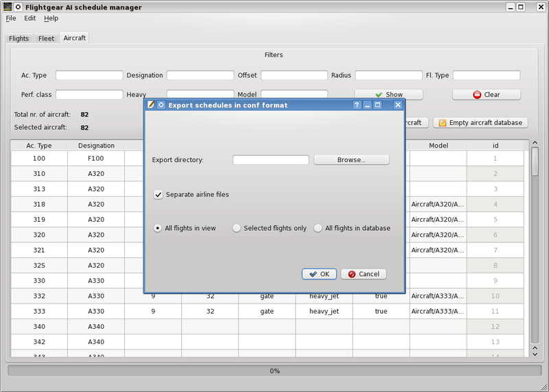This screenshot has height=392, width=549.
Task: Click the table vertical scrollbar handle
Action: click(535, 161)
